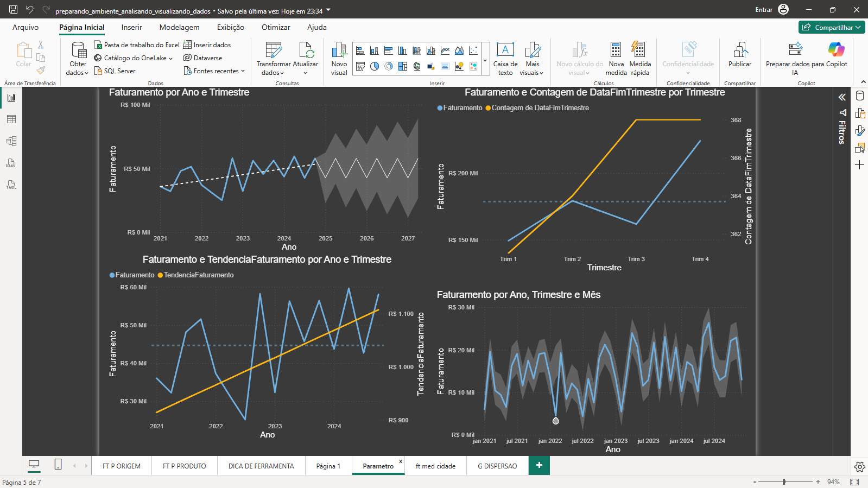
Task: Open the Modelagem ribbon tab
Action: [179, 27]
